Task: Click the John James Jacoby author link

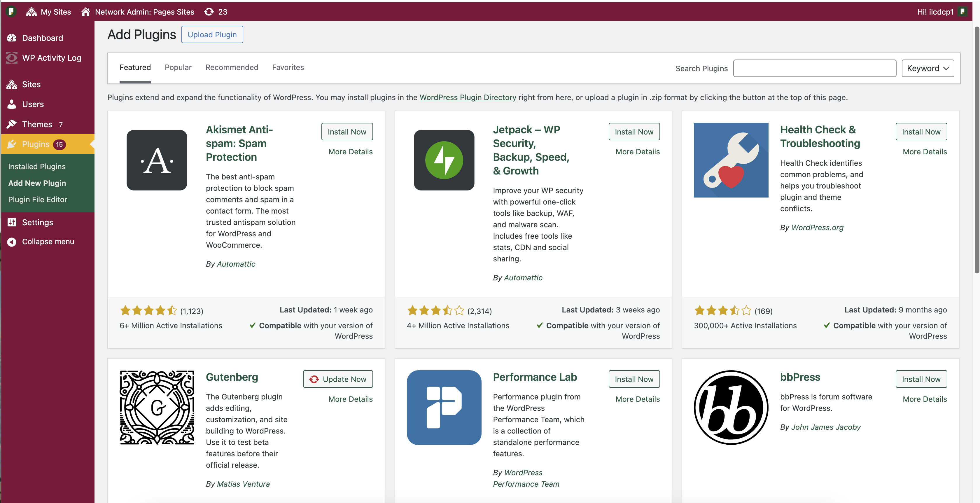Action: tap(825, 427)
